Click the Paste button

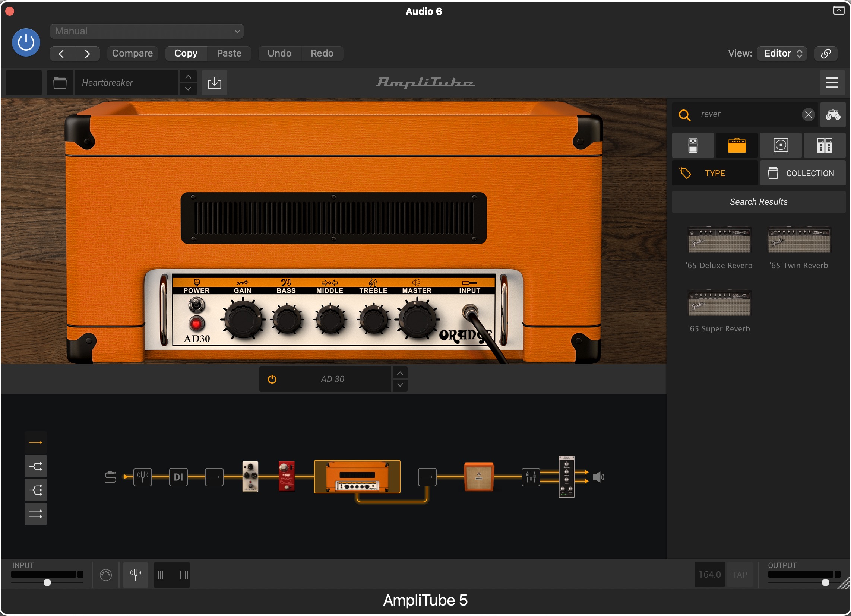(x=229, y=53)
